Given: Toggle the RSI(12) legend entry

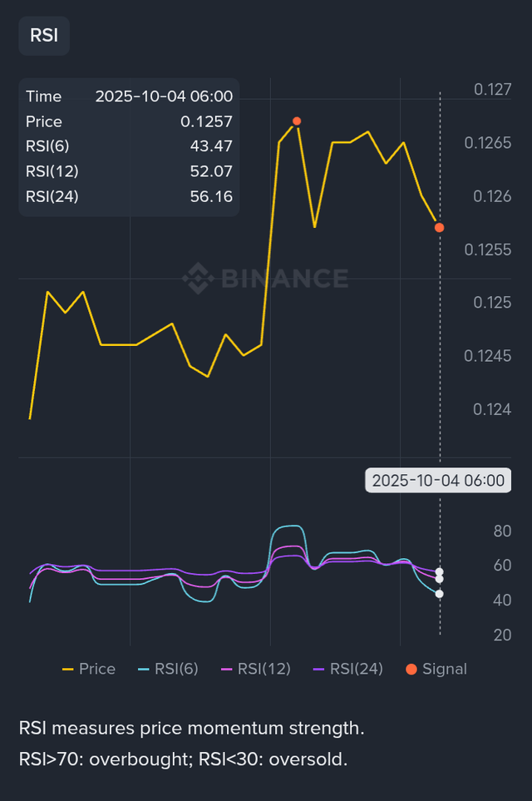Looking at the screenshot, I should point(255,669).
